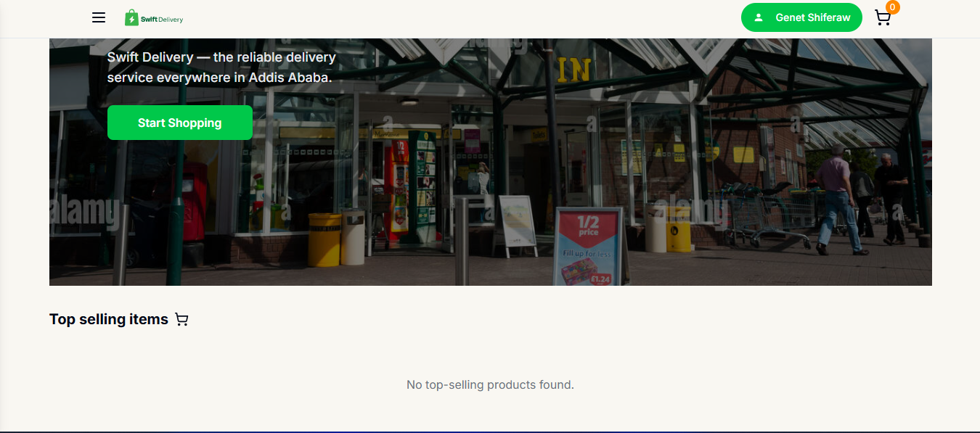Screen dimensions: 980x433
Task: Click the yellow IN sign in the banner
Action: 573,70
